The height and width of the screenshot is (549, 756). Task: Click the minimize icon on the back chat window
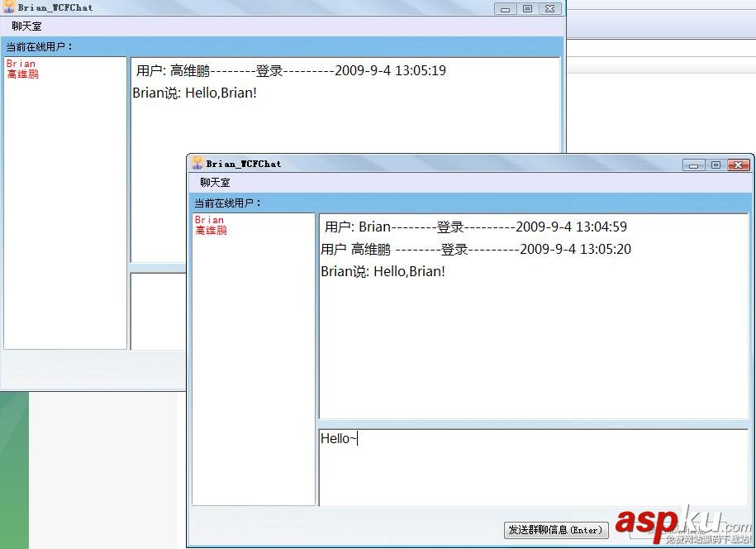[x=505, y=8]
